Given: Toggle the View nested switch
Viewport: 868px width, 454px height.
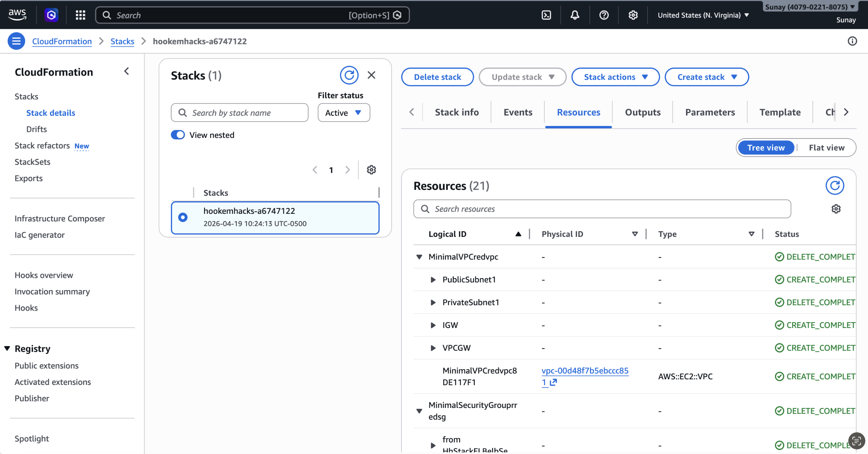Looking at the screenshot, I should (x=178, y=135).
